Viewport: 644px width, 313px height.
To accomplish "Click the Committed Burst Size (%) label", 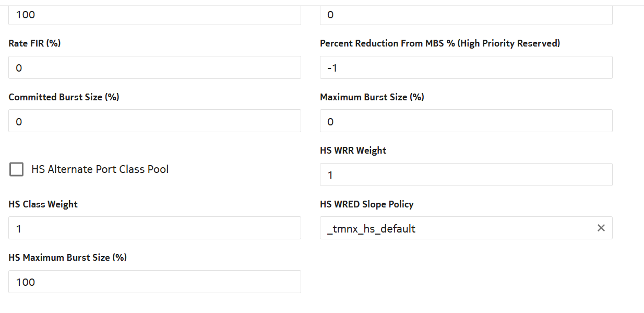I will (64, 97).
